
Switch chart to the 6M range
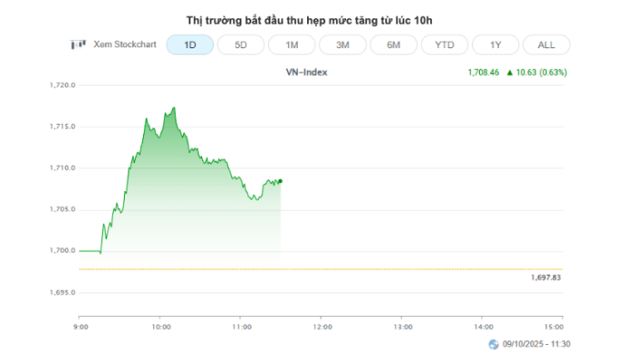click(x=394, y=44)
